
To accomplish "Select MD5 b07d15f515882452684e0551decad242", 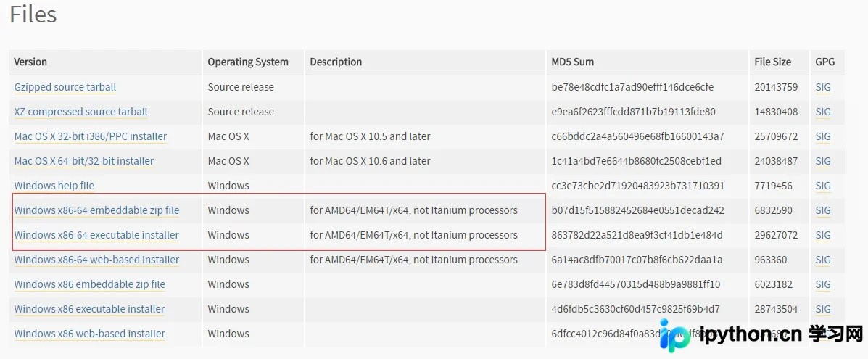I will click(637, 210).
